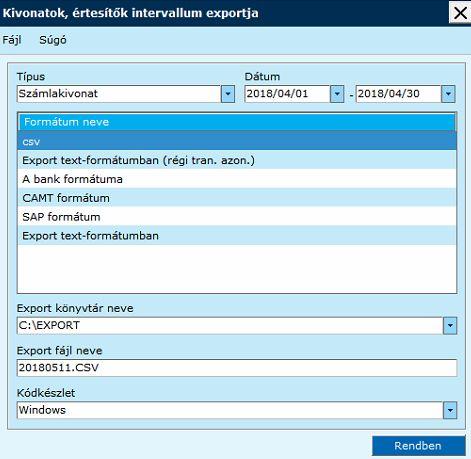Screen dimensions: 471x459
Task: Expand the Export könyvtár neve dropdown arrow
Action: (x=450, y=325)
